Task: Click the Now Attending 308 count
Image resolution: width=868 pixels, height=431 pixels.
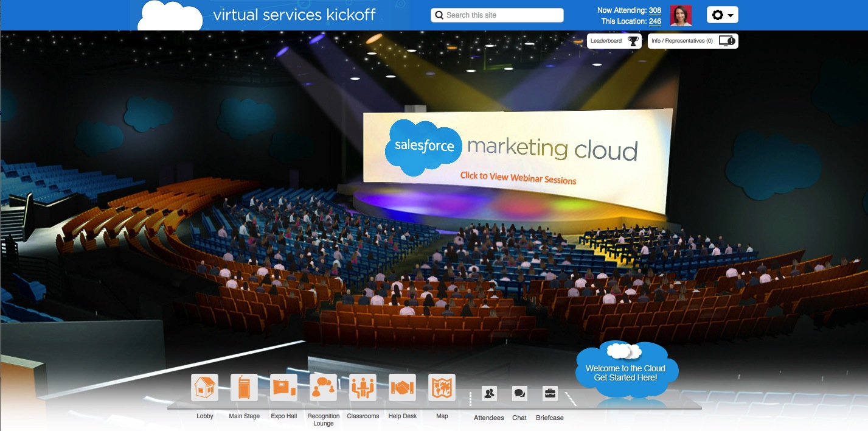Action: 655,10
